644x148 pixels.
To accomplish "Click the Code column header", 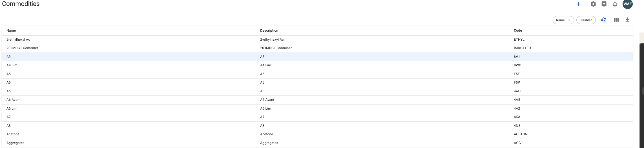I will coord(518,31).
